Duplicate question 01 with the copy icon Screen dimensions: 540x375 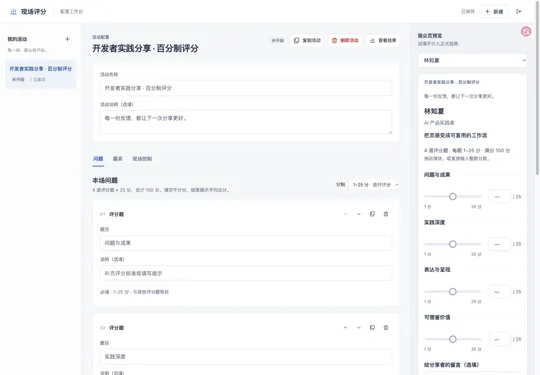pos(372,214)
